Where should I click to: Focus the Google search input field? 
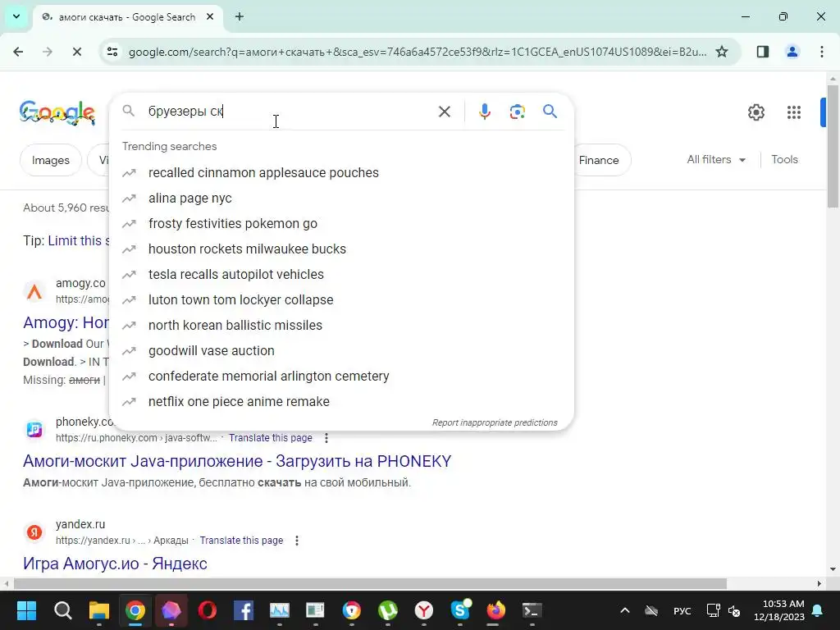pyautogui.click(x=290, y=111)
